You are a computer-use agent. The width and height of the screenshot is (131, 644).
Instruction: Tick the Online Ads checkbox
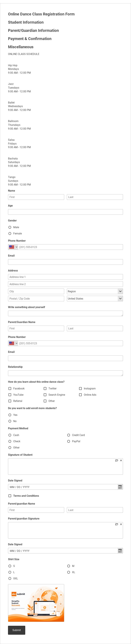pos(80,395)
